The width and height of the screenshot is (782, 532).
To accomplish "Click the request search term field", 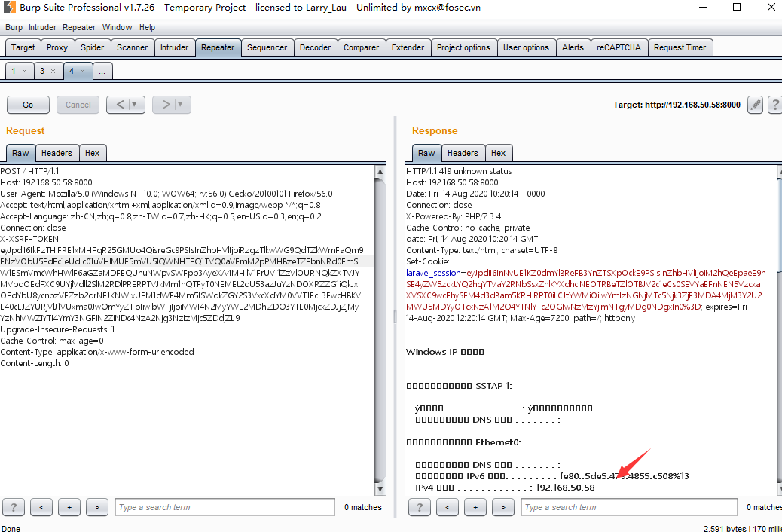I will [225, 507].
